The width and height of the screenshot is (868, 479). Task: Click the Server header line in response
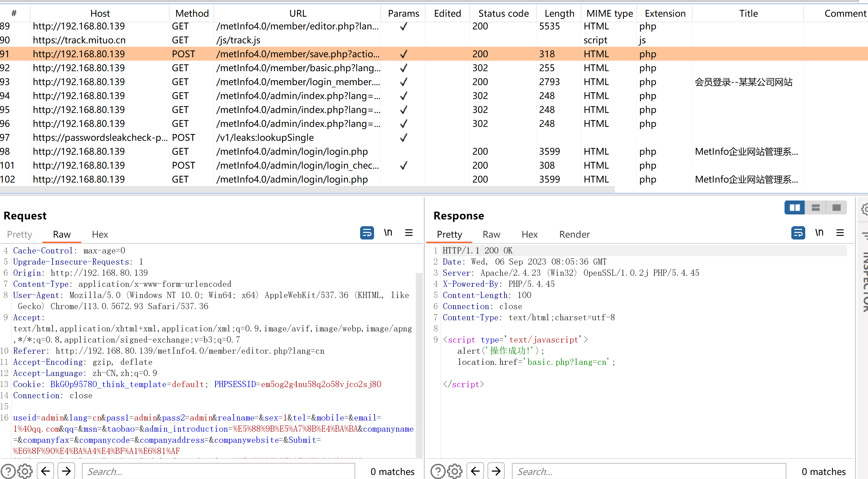pos(571,273)
